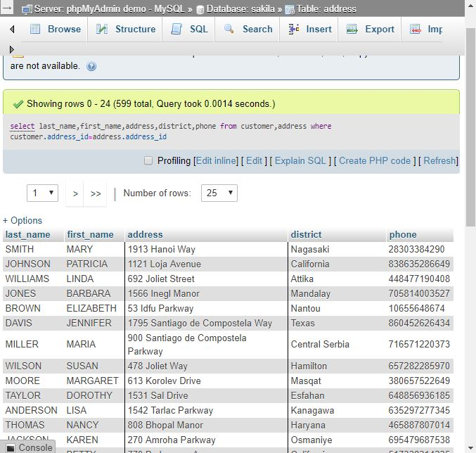Click the PATRICIA cell
The image size is (476, 453).
click(x=94, y=264)
